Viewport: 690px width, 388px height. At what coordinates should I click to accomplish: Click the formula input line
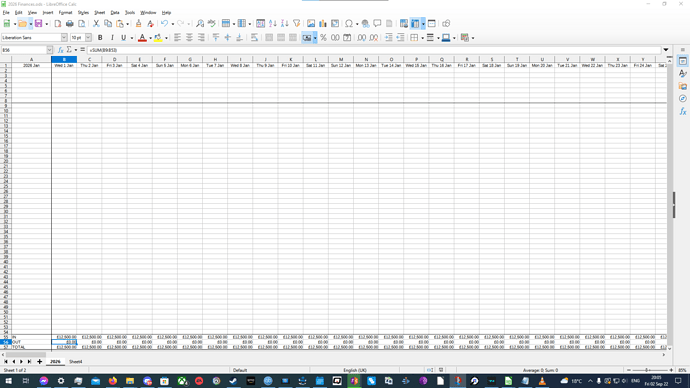pyautogui.click(x=374, y=50)
